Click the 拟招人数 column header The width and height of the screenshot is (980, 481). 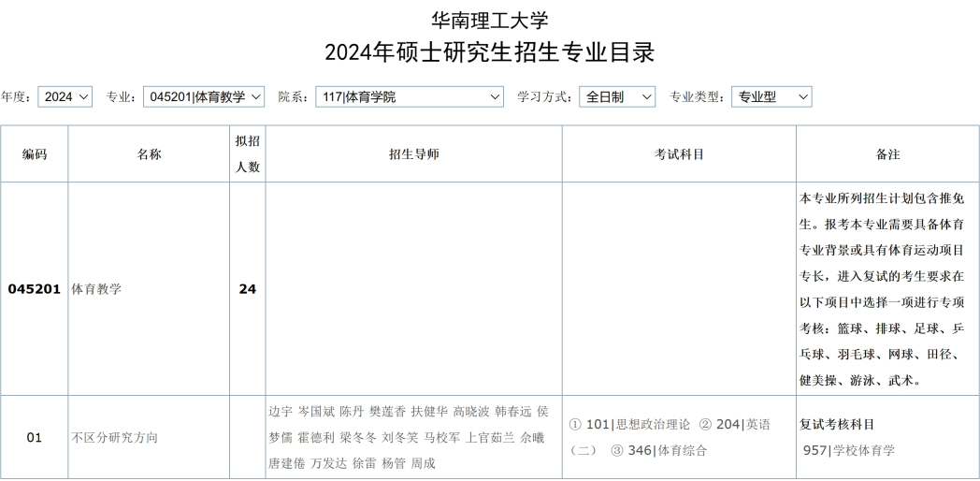(x=248, y=153)
